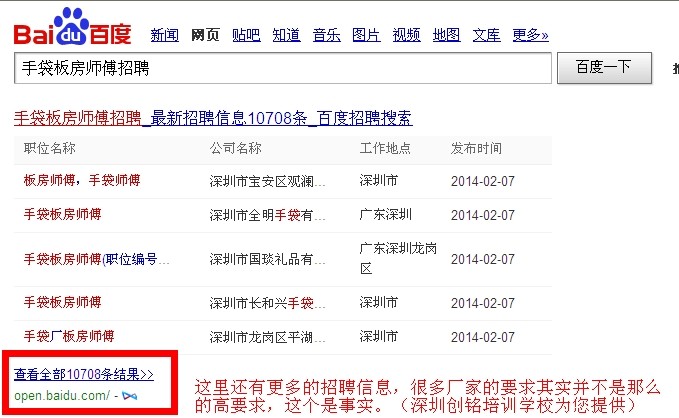Open 手袋板房师傅 job from 深圳市全明手袋
This screenshot has height=418, width=679.
pyautogui.click(x=62, y=214)
